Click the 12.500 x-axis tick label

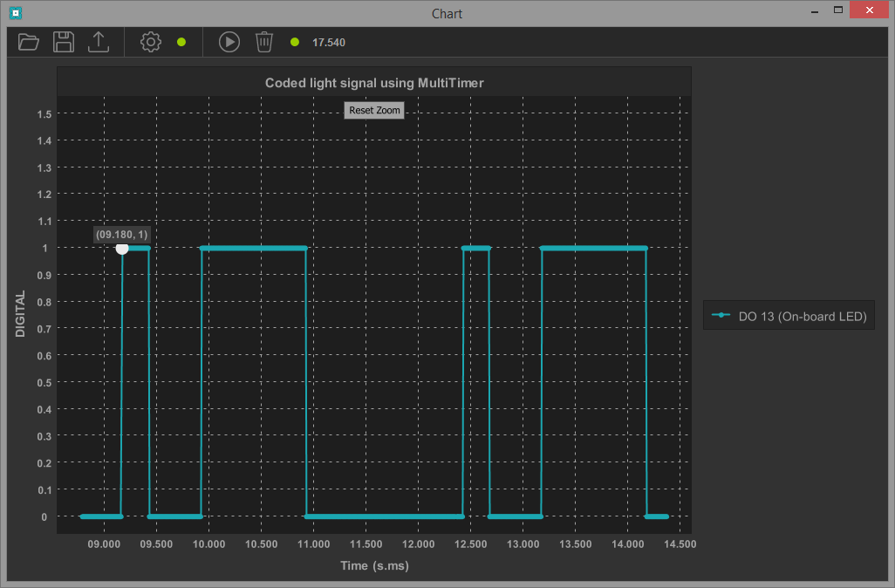471,544
